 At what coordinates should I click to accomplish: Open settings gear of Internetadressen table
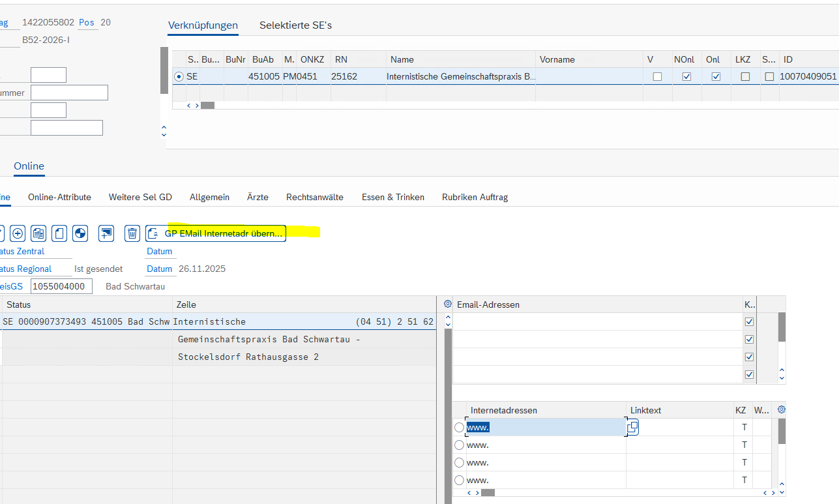pyautogui.click(x=782, y=409)
